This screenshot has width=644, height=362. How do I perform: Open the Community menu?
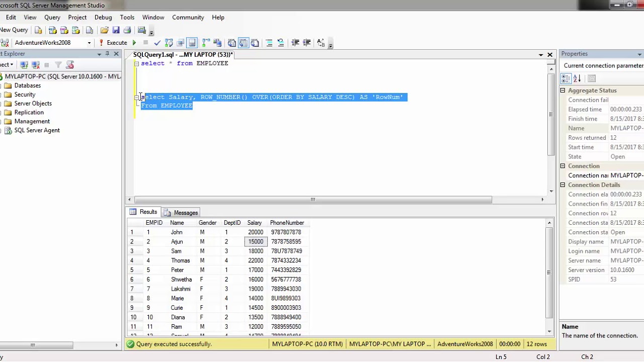tap(188, 17)
